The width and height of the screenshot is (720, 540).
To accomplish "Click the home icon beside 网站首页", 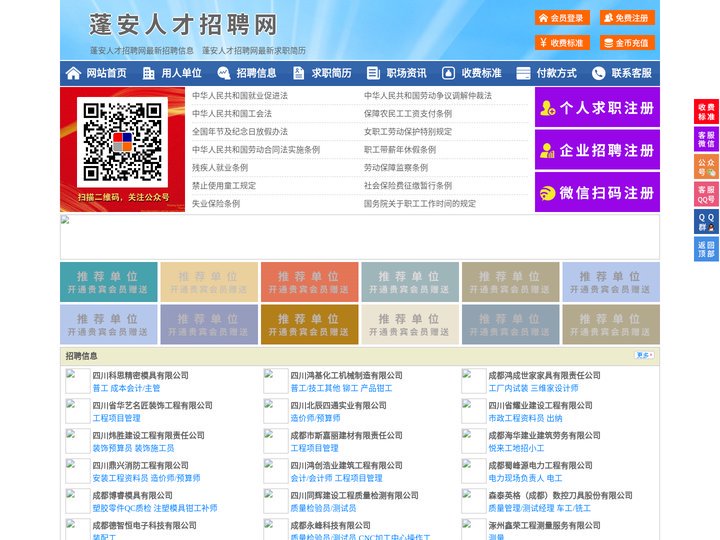I will tap(73, 73).
